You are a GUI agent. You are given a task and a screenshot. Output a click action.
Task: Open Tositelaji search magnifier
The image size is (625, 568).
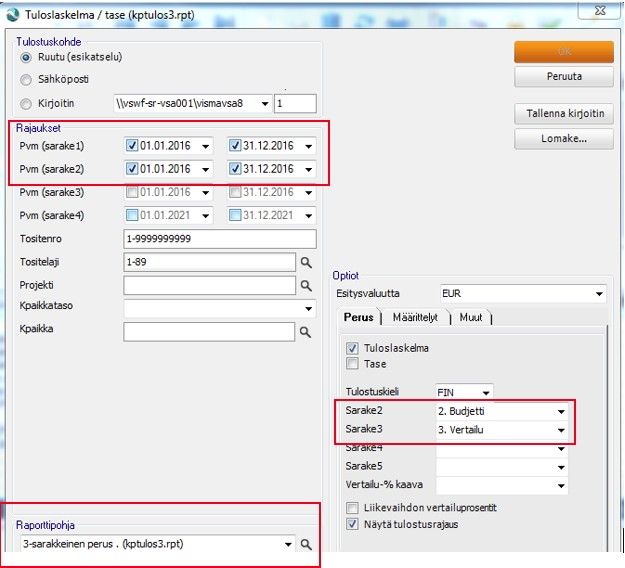[306, 262]
